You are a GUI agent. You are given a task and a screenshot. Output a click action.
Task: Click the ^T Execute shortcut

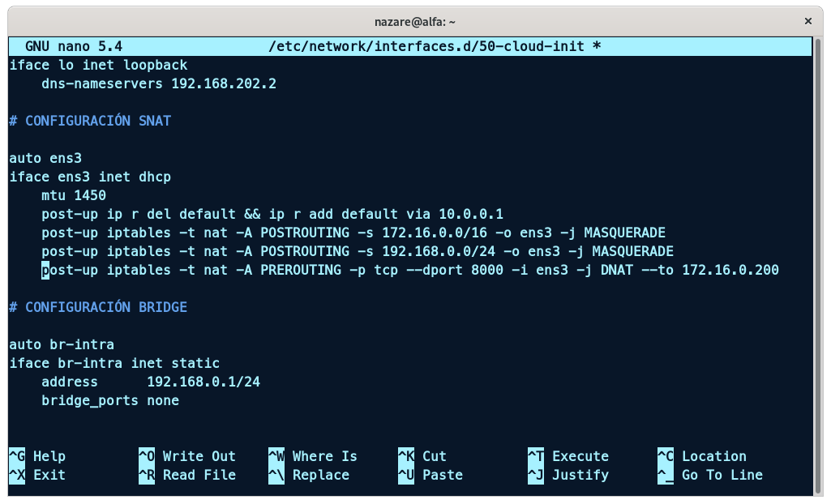coord(568,456)
